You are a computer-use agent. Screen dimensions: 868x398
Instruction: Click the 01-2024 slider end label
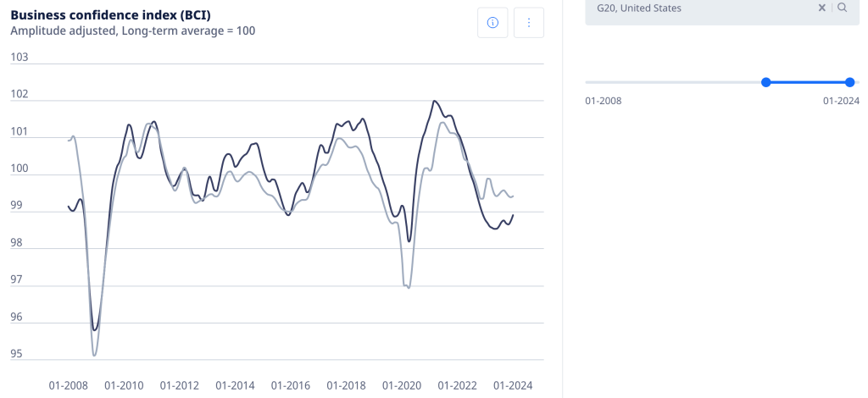point(841,101)
